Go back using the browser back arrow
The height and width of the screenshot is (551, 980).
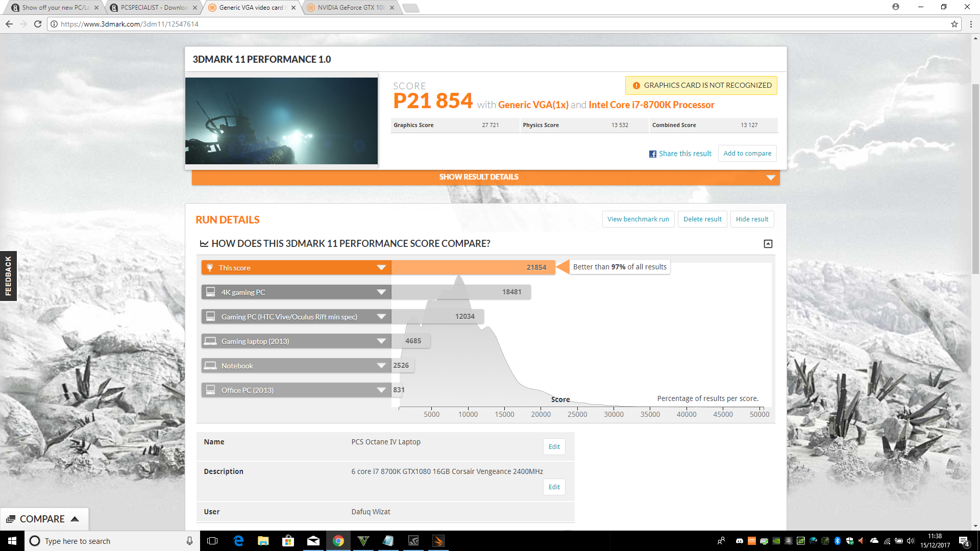(9, 24)
